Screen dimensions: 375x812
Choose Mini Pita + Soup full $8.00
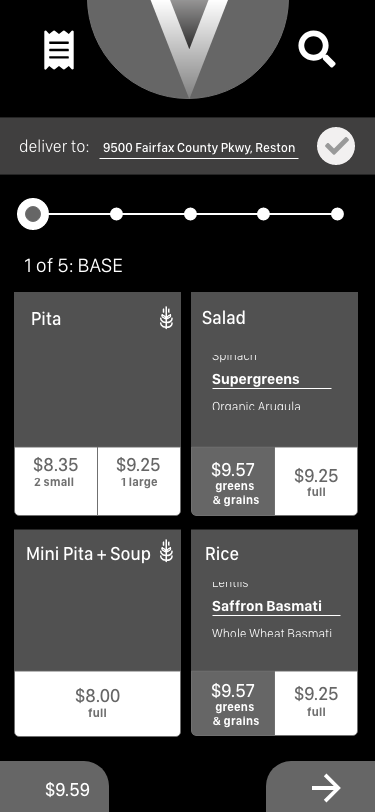97,703
